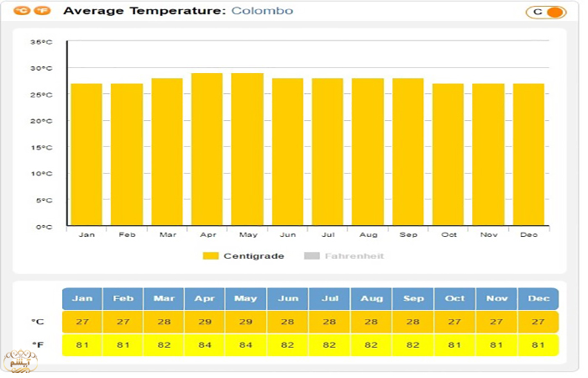Select the December bar in the chart

pyautogui.click(x=528, y=155)
